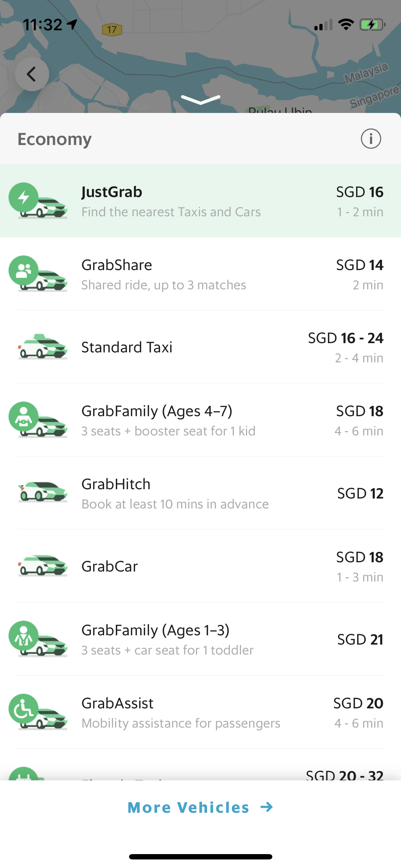The image size is (401, 868).
Task: Select the JustGrab ride option
Action: coord(171,201)
